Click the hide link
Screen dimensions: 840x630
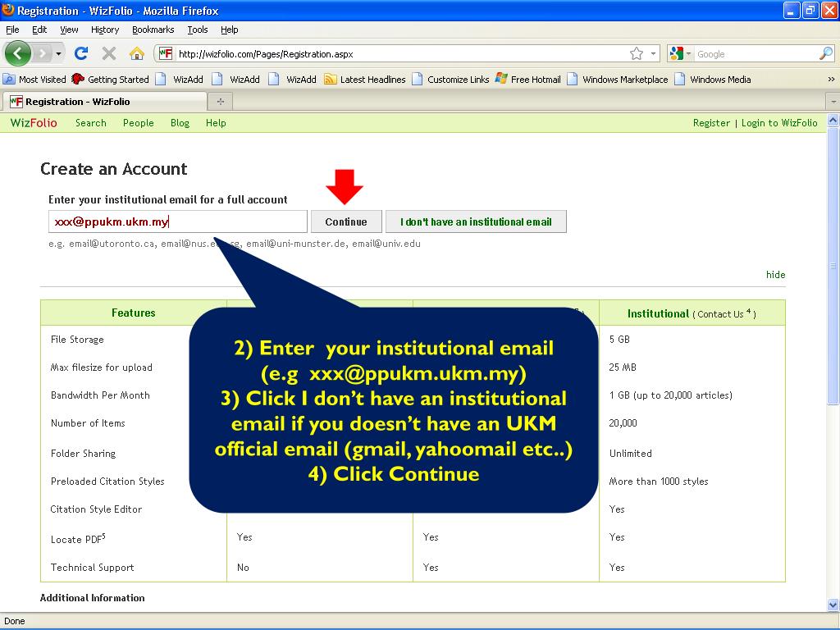coord(776,274)
